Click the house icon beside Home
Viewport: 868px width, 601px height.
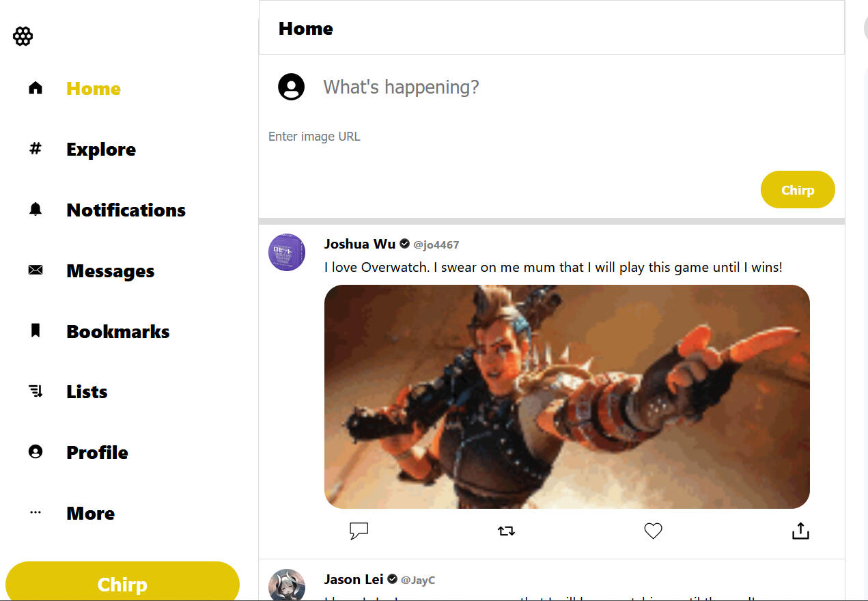pos(36,88)
